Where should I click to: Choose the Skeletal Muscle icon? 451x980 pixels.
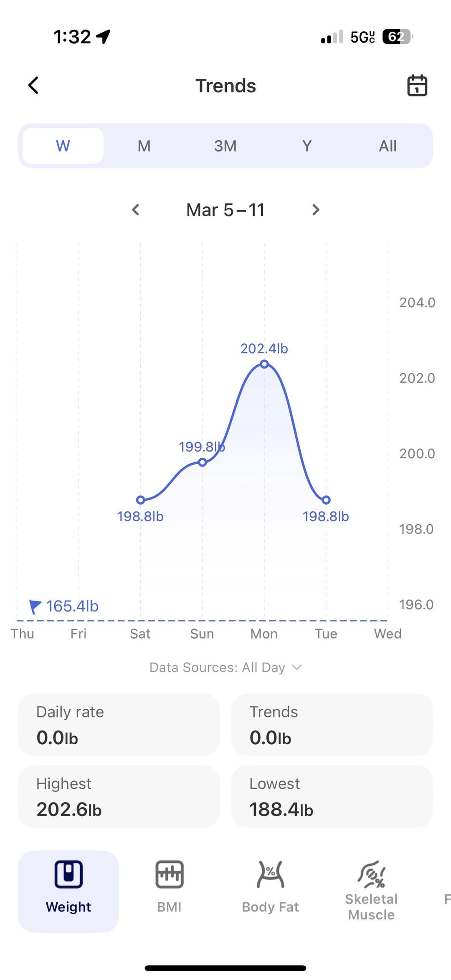click(371, 874)
